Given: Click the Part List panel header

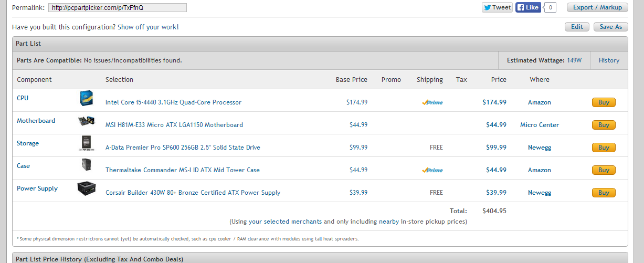Looking at the screenshot, I should [320, 44].
